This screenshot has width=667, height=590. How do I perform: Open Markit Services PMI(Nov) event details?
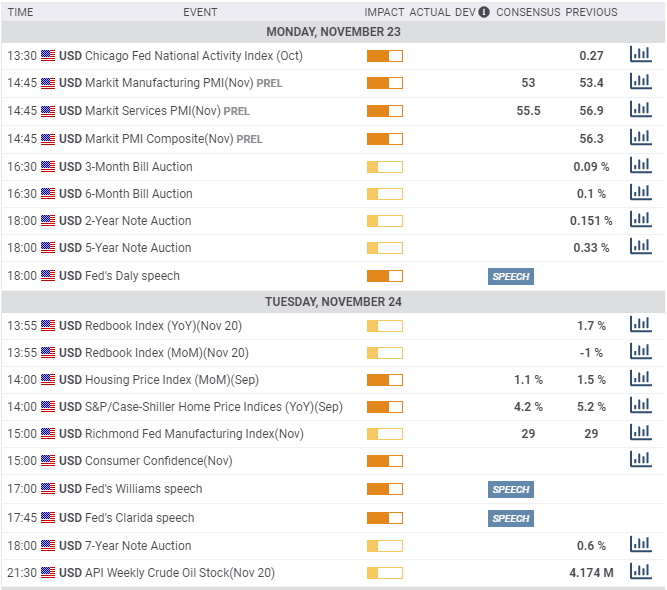(x=152, y=111)
